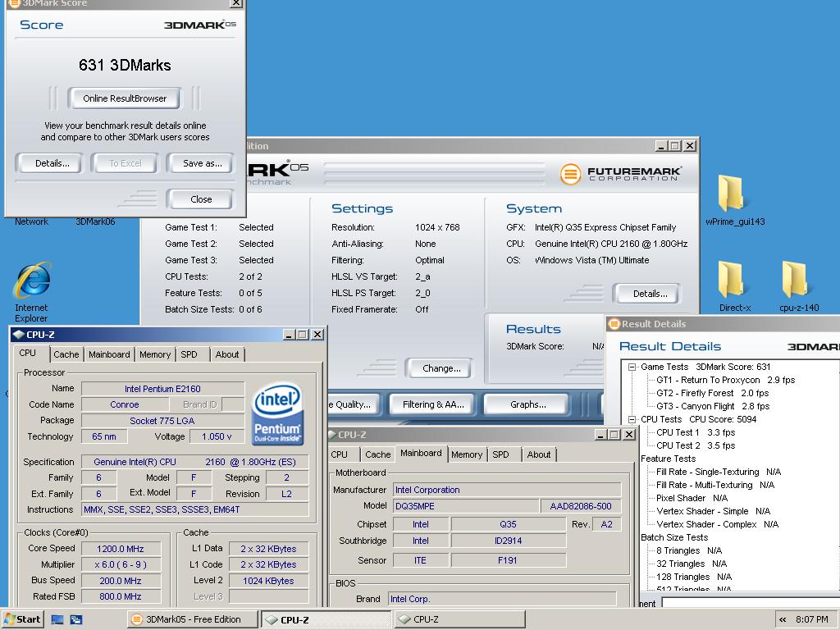The image size is (840, 630).
Task: Select GT2 - Firefly Forest row
Action: click(x=713, y=393)
